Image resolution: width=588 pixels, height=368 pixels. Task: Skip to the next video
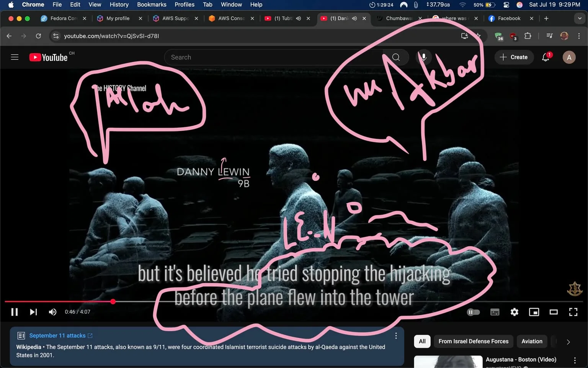pos(33,312)
